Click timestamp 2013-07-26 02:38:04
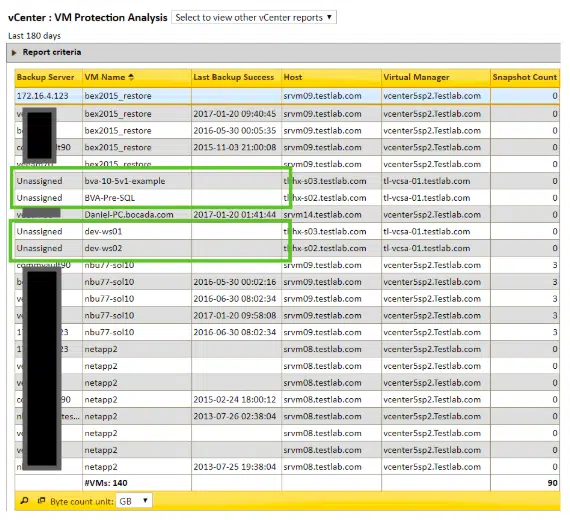The image size is (570, 520). 234,416
